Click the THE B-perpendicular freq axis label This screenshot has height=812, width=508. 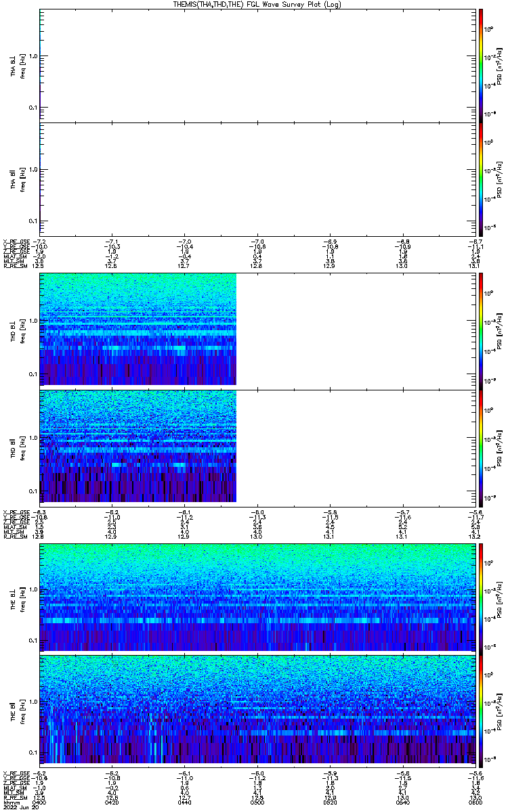point(22,600)
